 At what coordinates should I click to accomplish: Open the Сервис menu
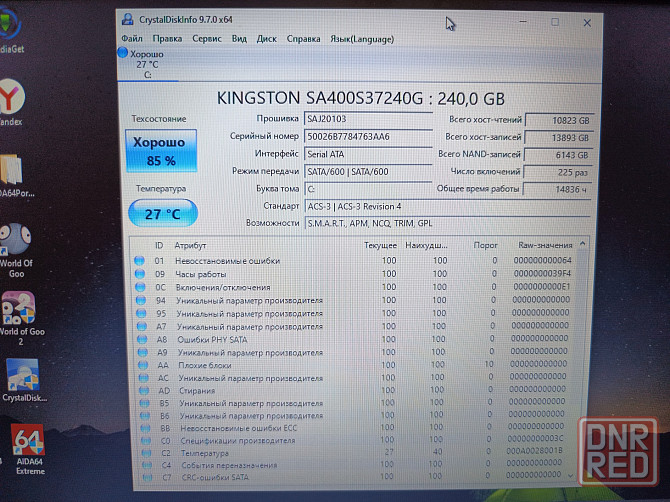(207, 39)
